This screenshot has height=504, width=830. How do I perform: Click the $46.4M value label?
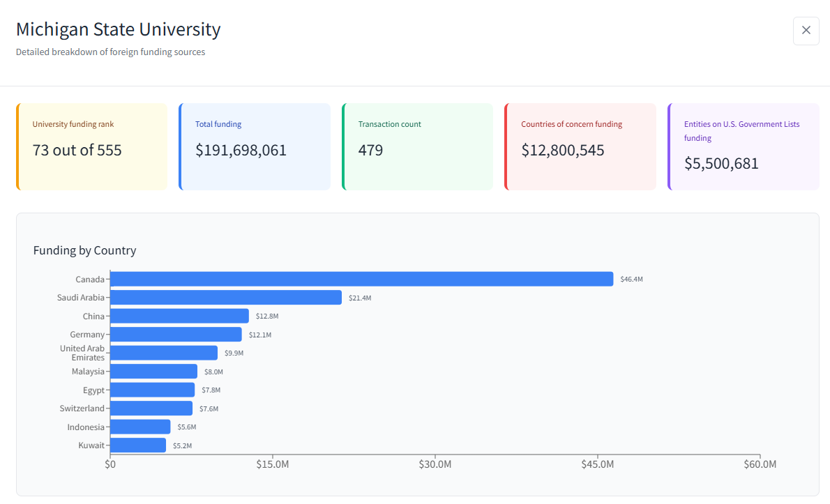[x=631, y=280]
